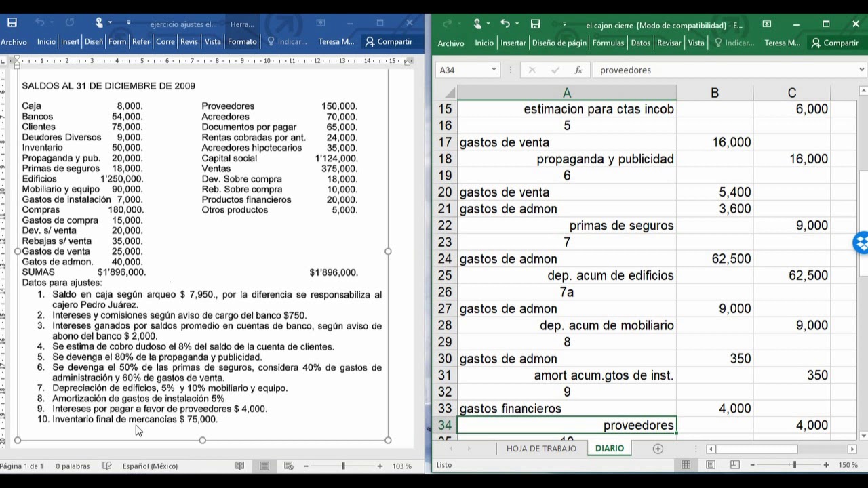This screenshot has height=488, width=868.
Task: Open Teresa M account in Word
Action: pyautogui.click(x=336, y=42)
